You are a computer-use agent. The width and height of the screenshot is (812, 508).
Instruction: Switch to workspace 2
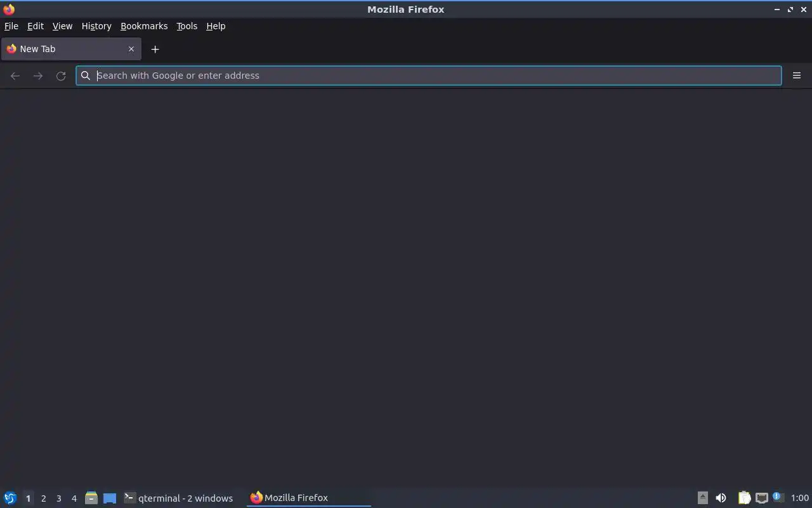click(x=43, y=498)
